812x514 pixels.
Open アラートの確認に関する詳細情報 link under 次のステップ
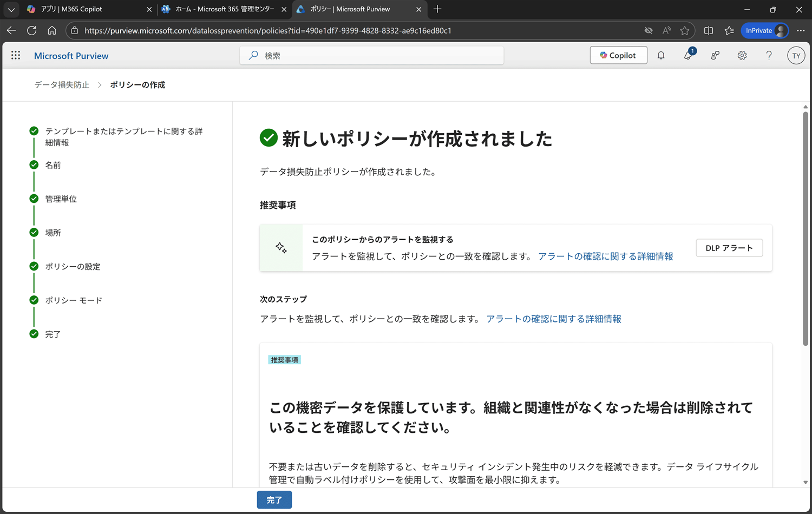point(554,319)
